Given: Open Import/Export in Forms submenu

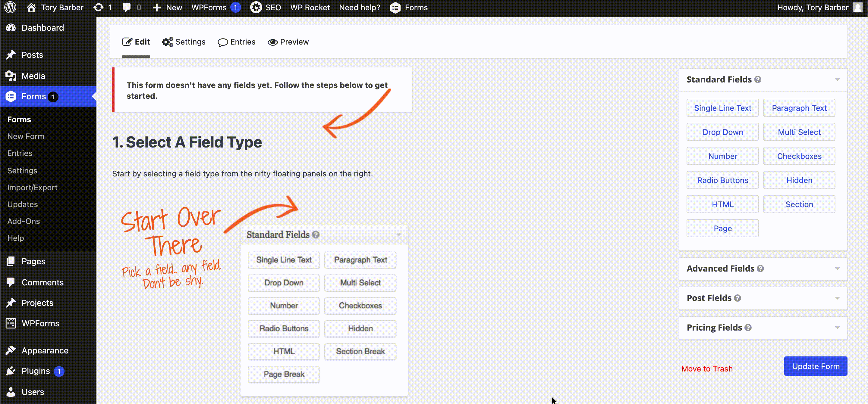Looking at the screenshot, I should point(32,188).
